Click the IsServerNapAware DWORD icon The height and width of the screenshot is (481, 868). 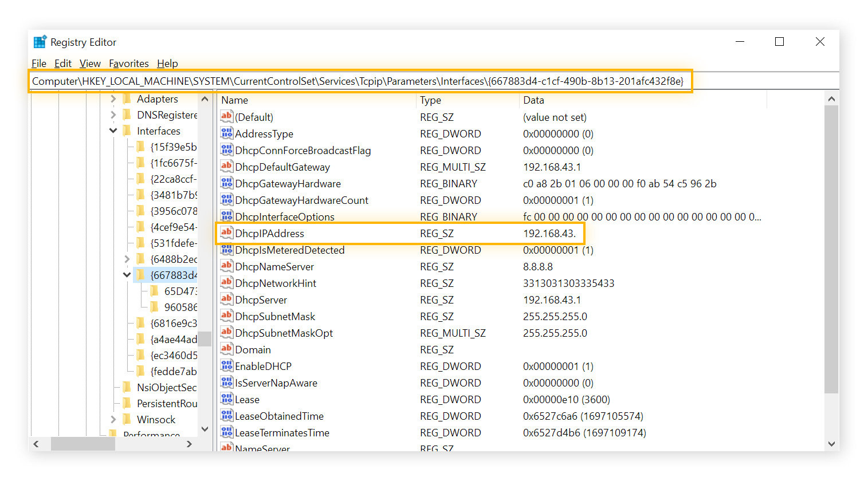click(227, 383)
